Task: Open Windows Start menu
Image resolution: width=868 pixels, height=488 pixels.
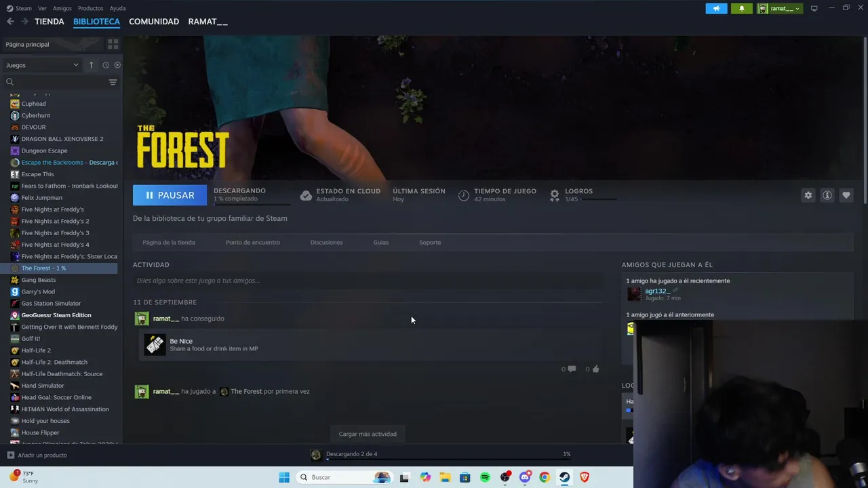Action: [x=284, y=477]
